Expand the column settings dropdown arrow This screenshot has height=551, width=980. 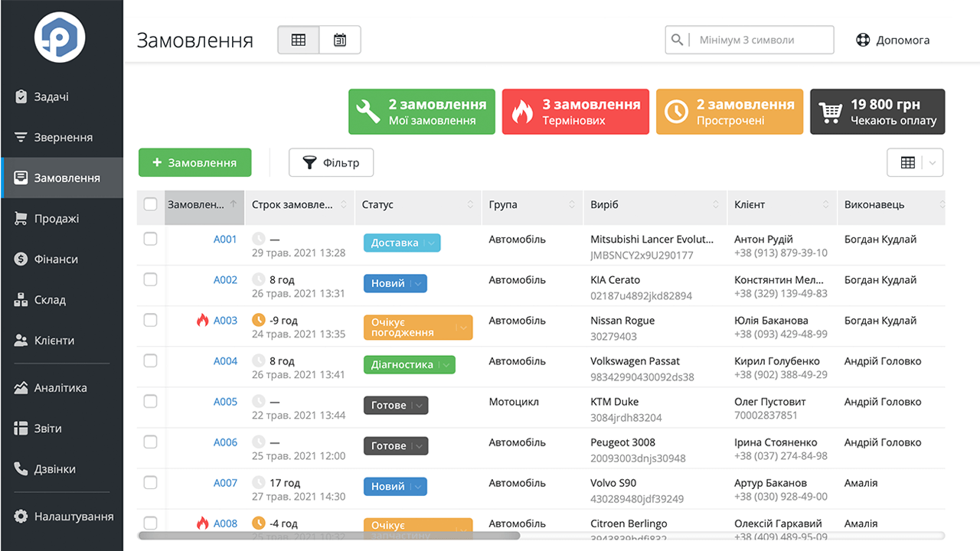(932, 163)
